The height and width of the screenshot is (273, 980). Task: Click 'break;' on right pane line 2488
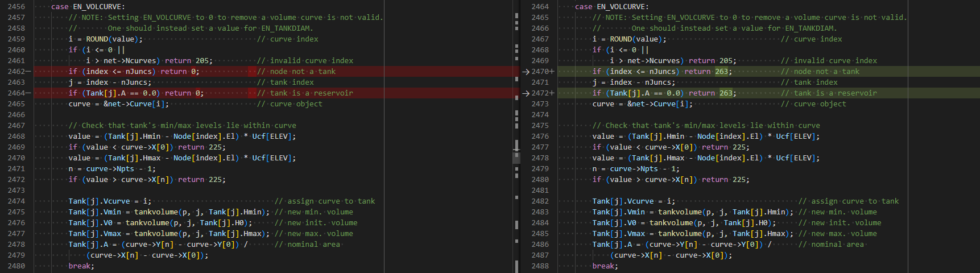pos(605,266)
